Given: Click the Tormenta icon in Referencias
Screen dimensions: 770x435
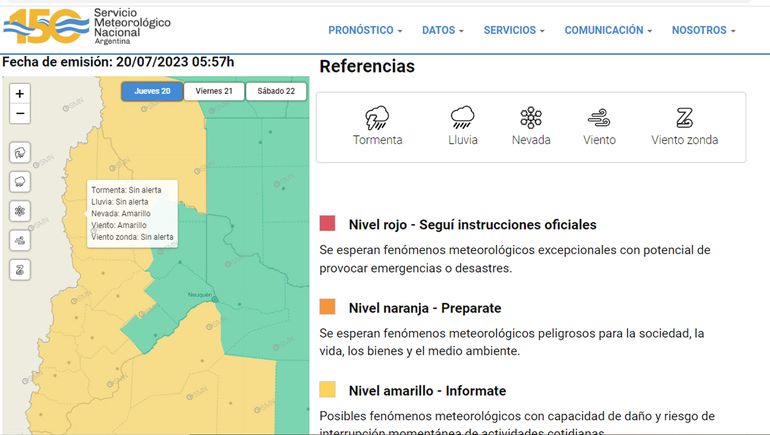Looking at the screenshot, I should (377, 118).
